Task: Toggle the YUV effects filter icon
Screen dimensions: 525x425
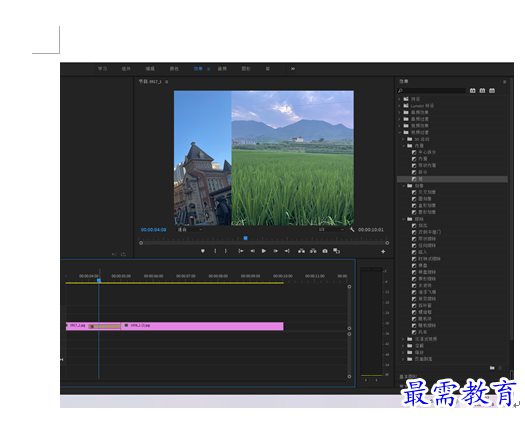Action: click(x=492, y=91)
